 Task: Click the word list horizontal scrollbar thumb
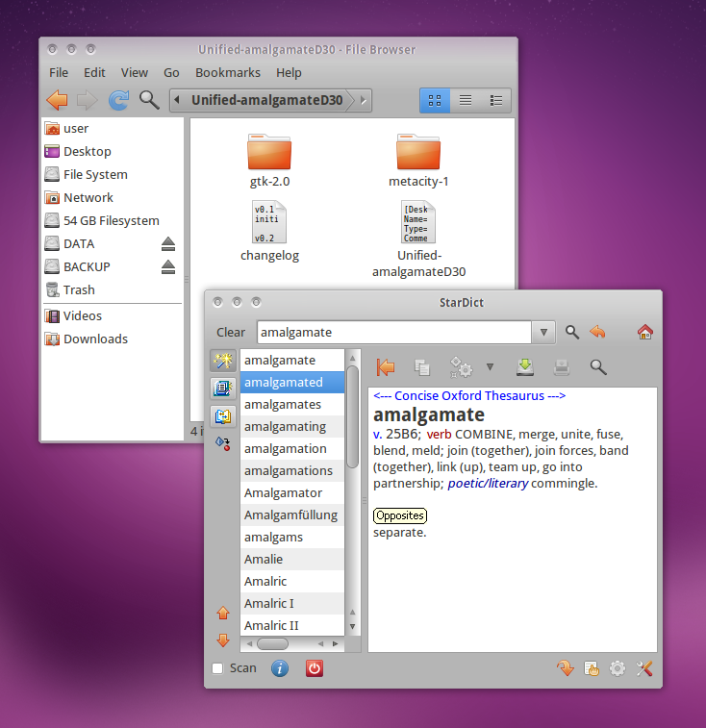(x=272, y=644)
